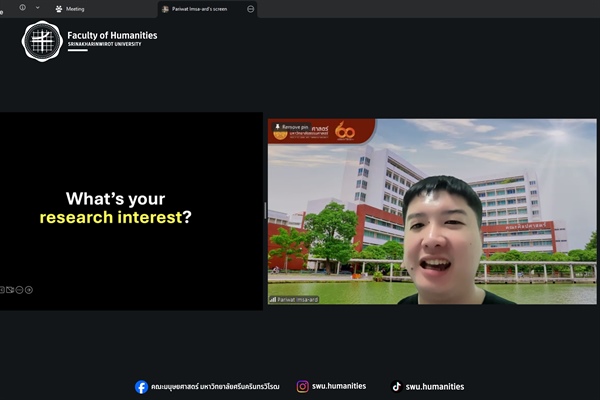Click the zoom-in plus icon on slide

(x=29, y=290)
